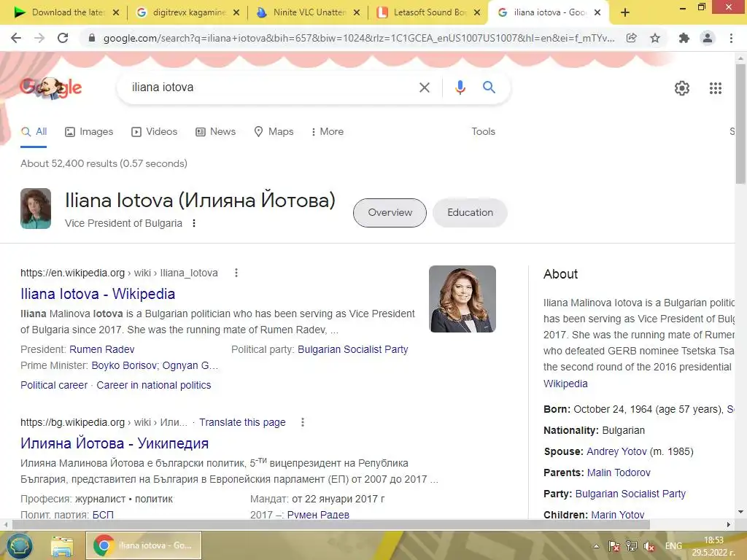This screenshot has width=747, height=560.
Task: Click the muted volume tray icon
Action: [x=649, y=547]
